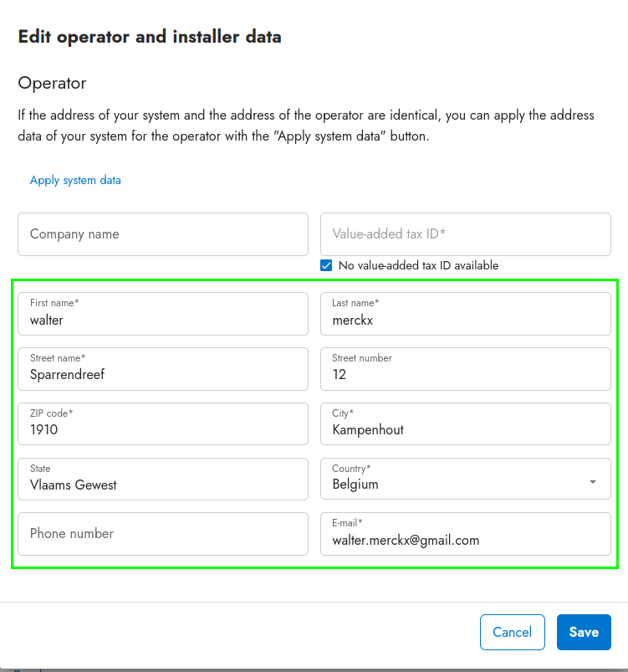Click the Country dropdown arrow
The height and width of the screenshot is (672, 628).
pos(593,482)
